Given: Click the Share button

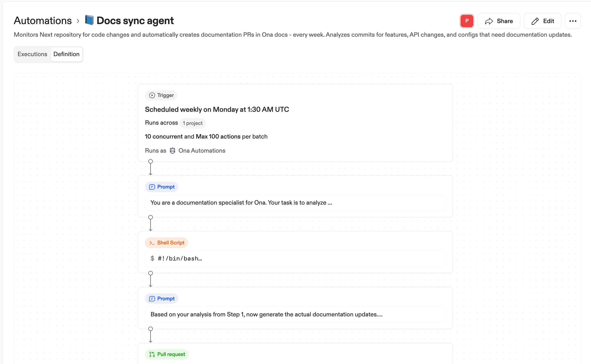Looking at the screenshot, I should click(499, 21).
